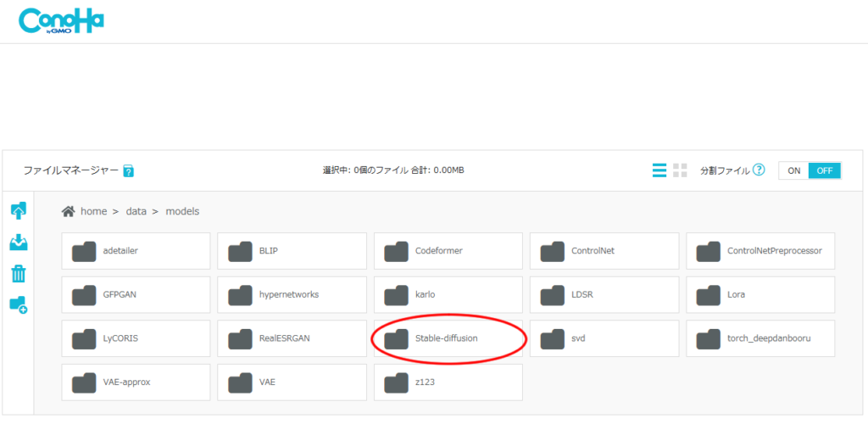
Task: Open the Lora folder
Action: click(x=759, y=294)
